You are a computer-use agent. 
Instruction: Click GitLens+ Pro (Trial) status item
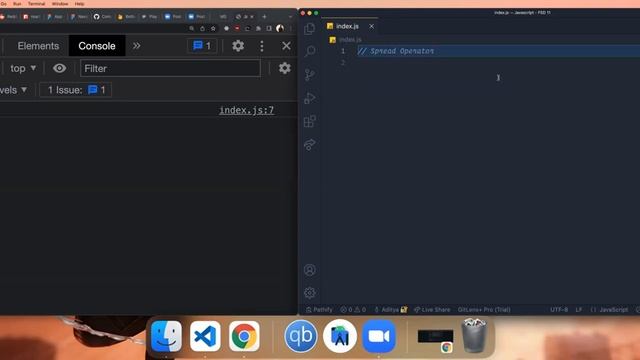click(x=484, y=310)
